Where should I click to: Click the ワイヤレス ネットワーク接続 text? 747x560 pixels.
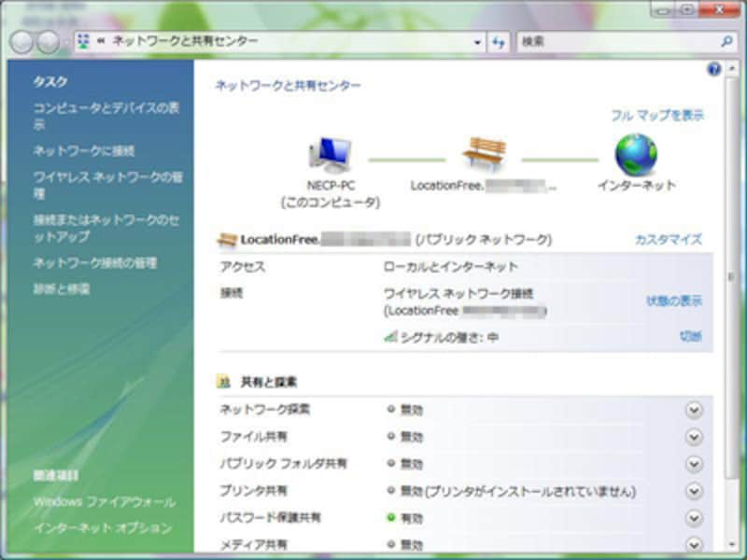[458, 293]
